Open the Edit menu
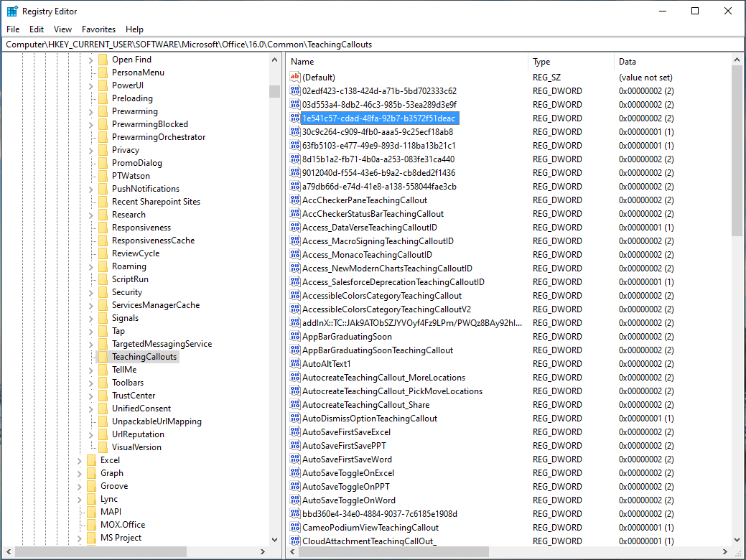The image size is (746, 560). coord(37,29)
